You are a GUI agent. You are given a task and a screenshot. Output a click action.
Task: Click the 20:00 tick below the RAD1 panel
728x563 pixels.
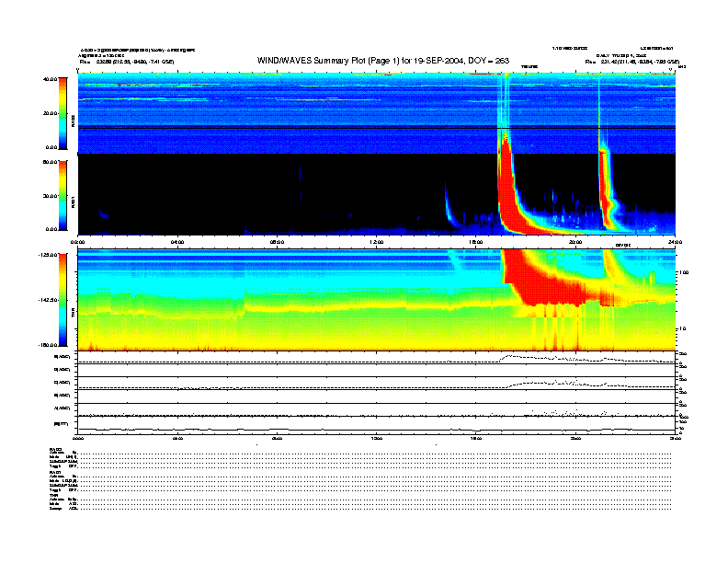pyautogui.click(x=575, y=242)
